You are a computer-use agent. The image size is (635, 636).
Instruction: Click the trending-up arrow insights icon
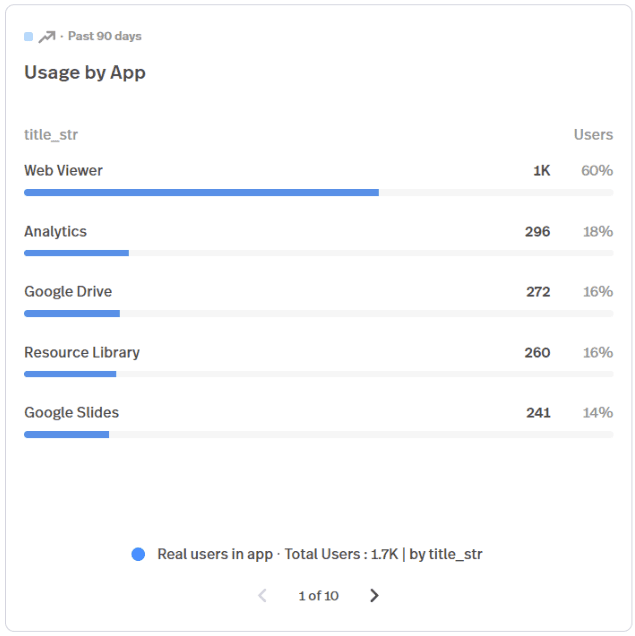coord(47,37)
